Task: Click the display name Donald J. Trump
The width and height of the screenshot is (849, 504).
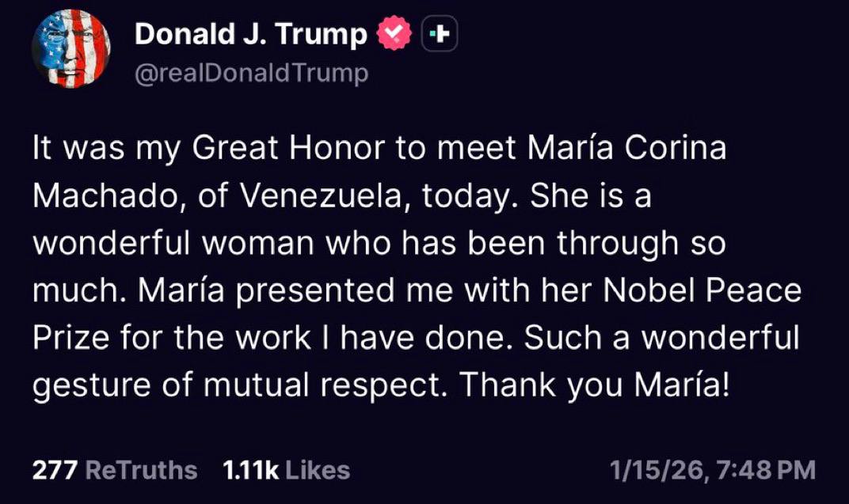Action: [x=249, y=33]
